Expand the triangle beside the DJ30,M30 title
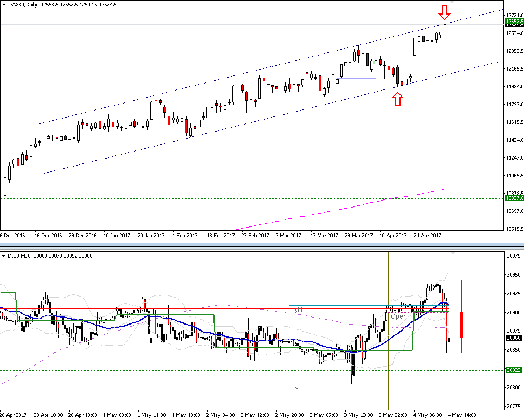Viewport: 524px width, 420px height. (4, 255)
